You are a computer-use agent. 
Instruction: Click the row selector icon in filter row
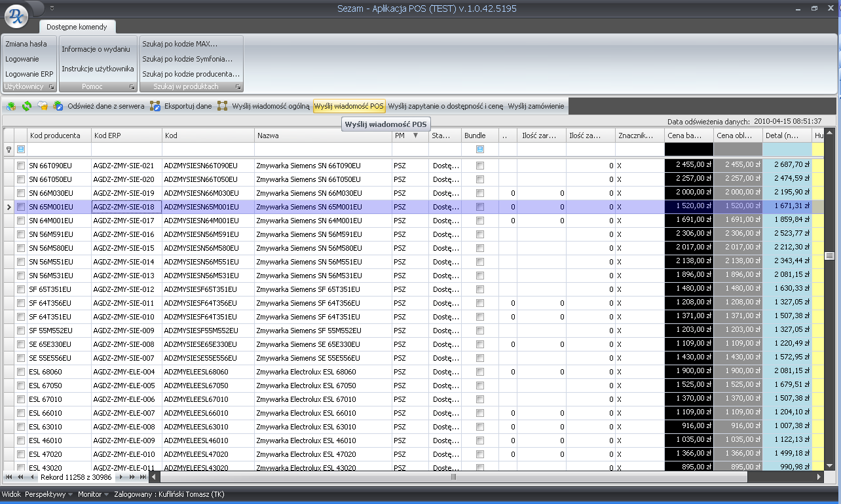click(21, 150)
